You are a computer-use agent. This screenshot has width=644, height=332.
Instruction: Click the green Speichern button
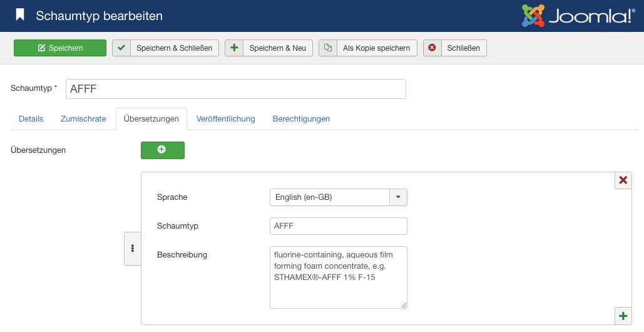(60, 48)
